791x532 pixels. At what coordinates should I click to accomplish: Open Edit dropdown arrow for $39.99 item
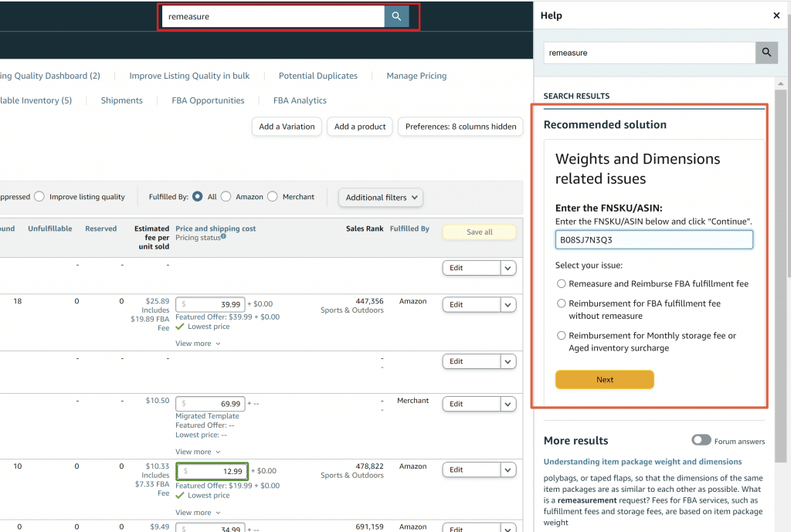508,304
